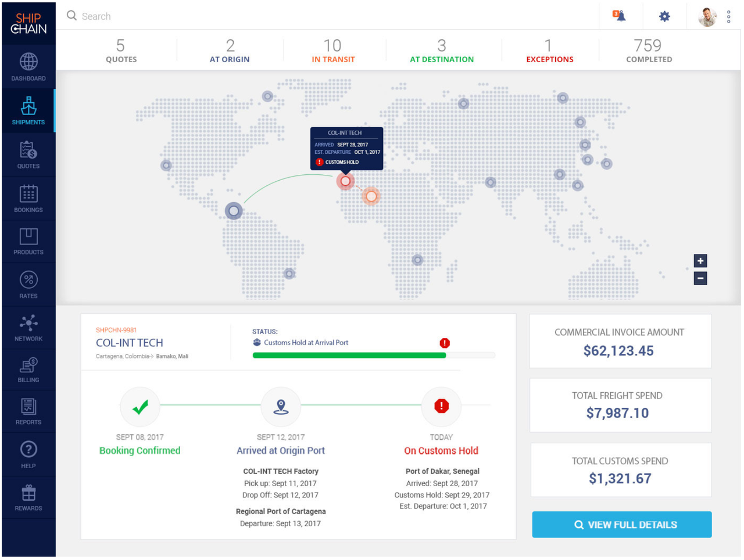Open Rates with the percent icon
The image size is (744, 560).
pyautogui.click(x=28, y=281)
